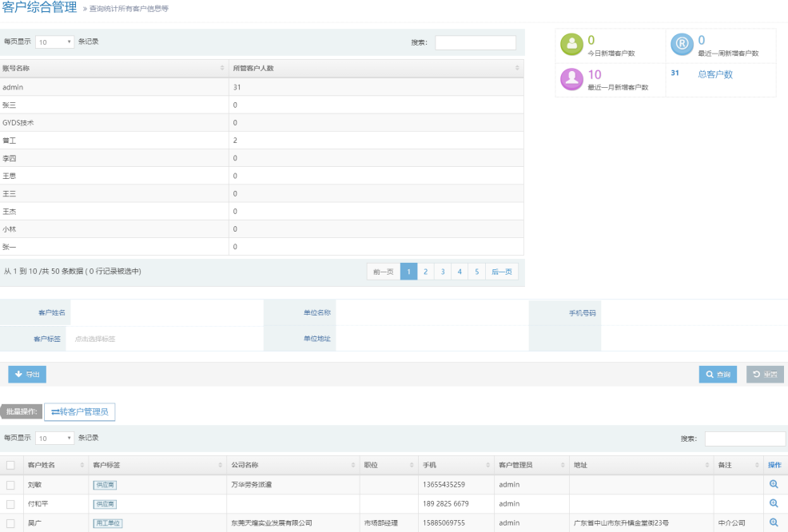Click the purple monthly new customers icon
This screenshot has width=788, height=532.
pyautogui.click(x=571, y=79)
